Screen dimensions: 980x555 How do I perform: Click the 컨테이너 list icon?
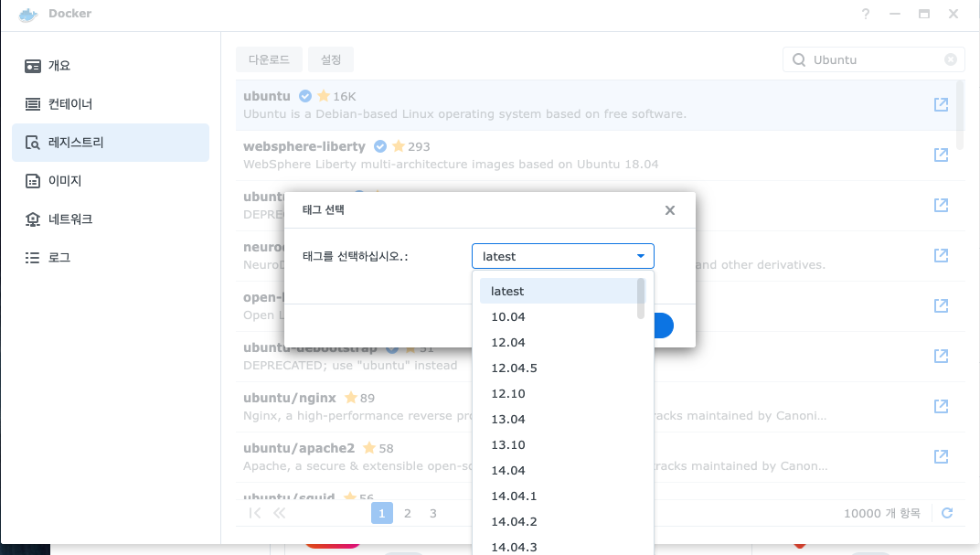33,104
